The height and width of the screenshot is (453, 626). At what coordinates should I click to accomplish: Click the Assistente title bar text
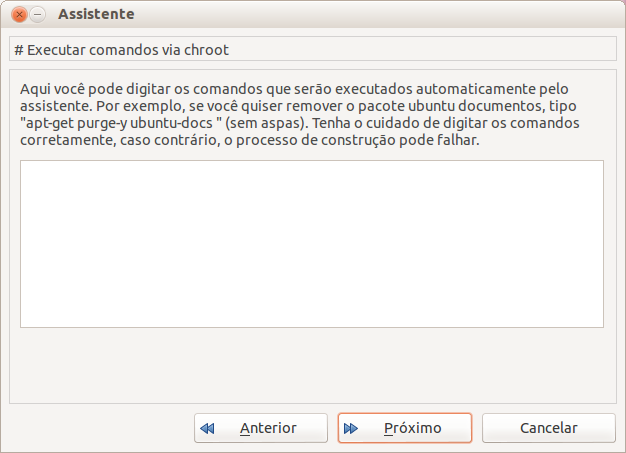click(x=96, y=14)
